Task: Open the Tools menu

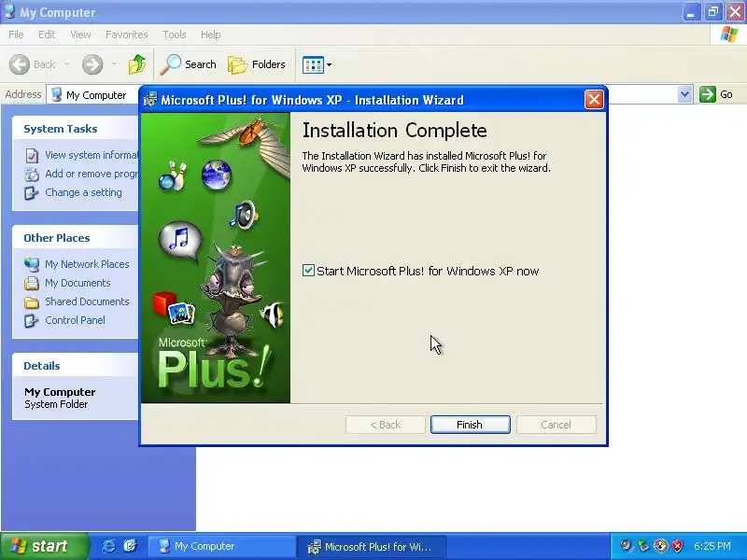Action: click(175, 35)
